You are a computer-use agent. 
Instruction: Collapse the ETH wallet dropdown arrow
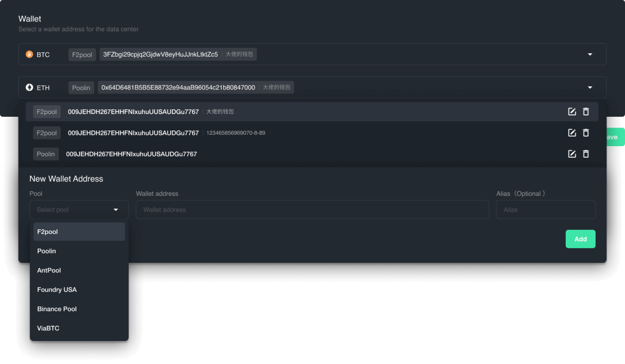590,87
